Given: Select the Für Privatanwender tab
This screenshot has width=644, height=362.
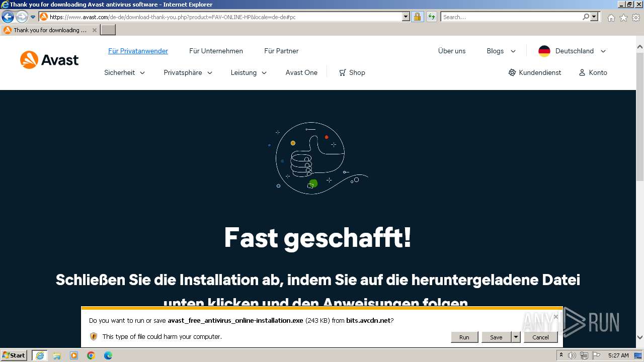Looking at the screenshot, I should 138,51.
